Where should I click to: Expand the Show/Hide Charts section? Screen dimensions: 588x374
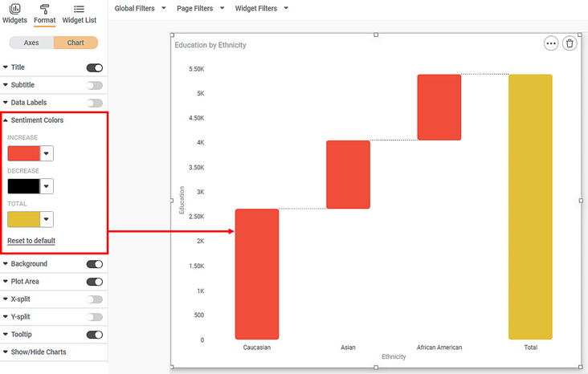[x=39, y=352]
